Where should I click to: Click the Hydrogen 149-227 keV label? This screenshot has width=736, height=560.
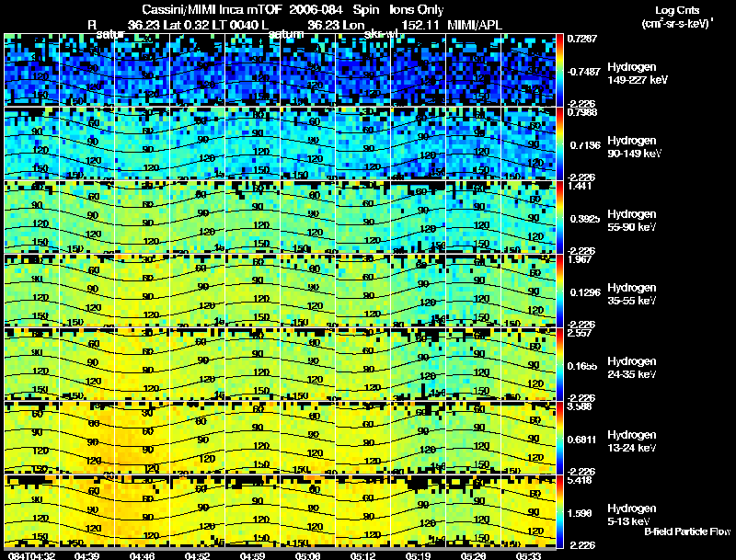tap(638, 74)
